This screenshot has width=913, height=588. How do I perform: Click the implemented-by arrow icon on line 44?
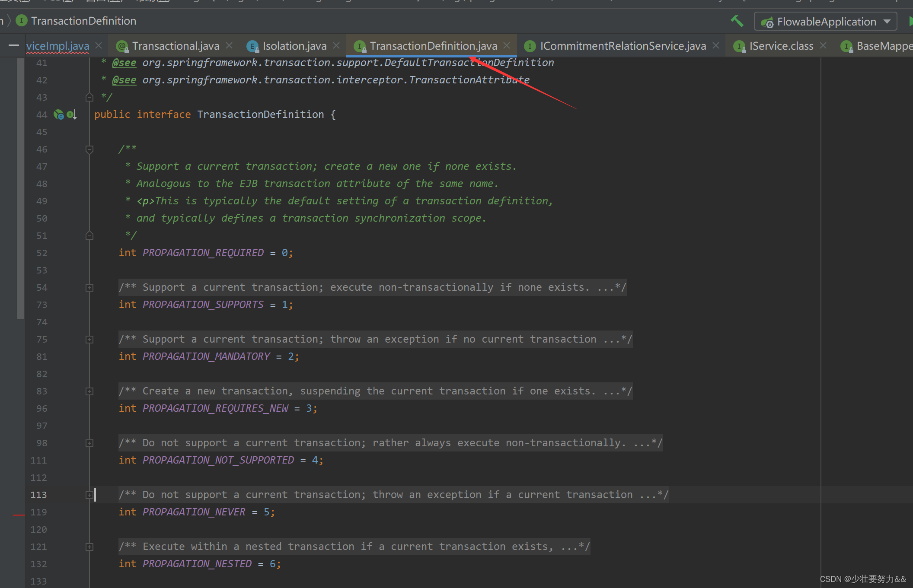pyautogui.click(x=72, y=114)
